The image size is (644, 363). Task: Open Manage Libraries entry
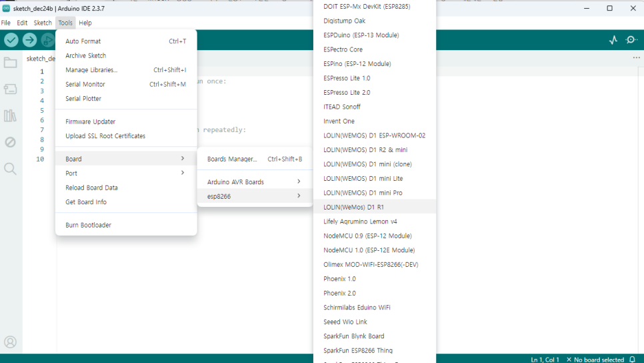tap(126, 70)
